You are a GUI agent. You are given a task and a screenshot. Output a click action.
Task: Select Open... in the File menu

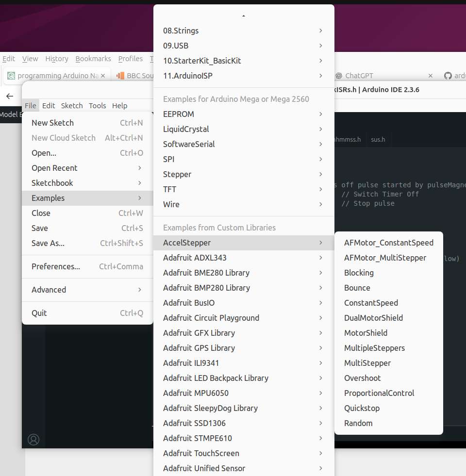(x=87, y=153)
